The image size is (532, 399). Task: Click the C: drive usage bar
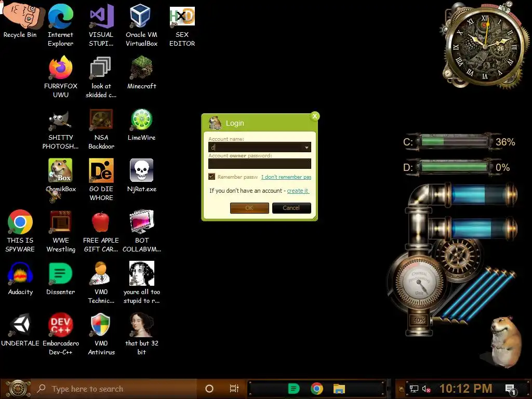[x=454, y=141]
